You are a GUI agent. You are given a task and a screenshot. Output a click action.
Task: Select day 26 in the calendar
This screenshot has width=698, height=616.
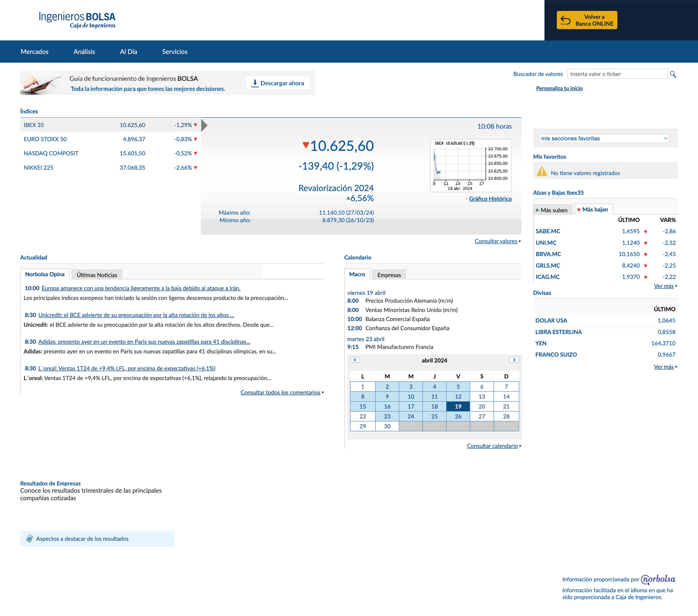458,416
